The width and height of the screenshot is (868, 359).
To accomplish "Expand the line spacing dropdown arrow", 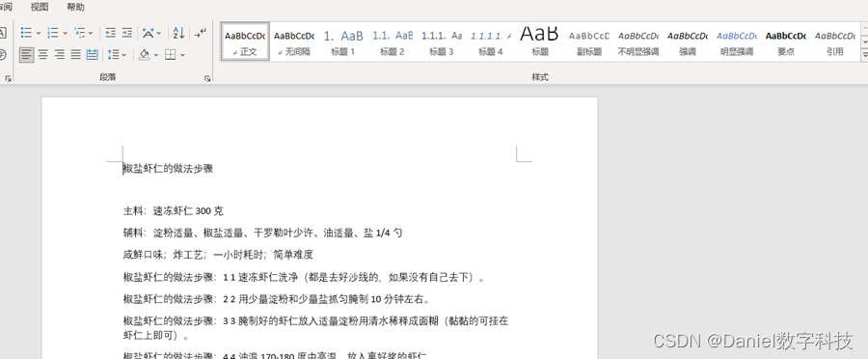I will point(124,54).
